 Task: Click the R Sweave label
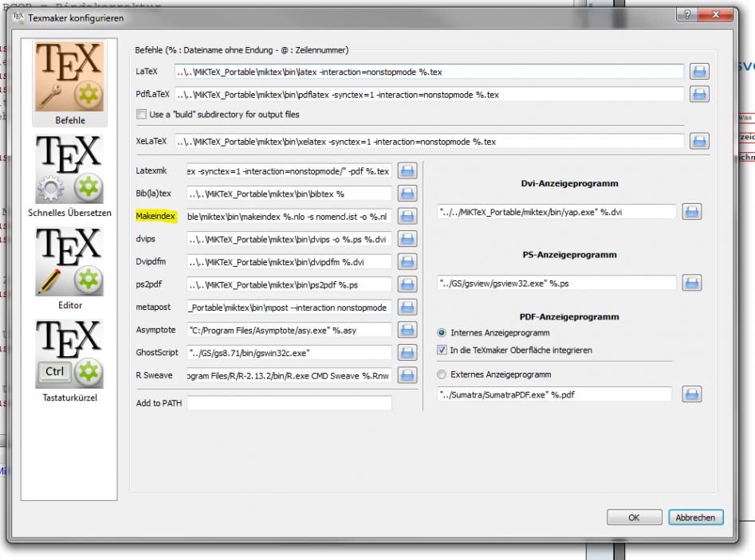tap(154, 375)
